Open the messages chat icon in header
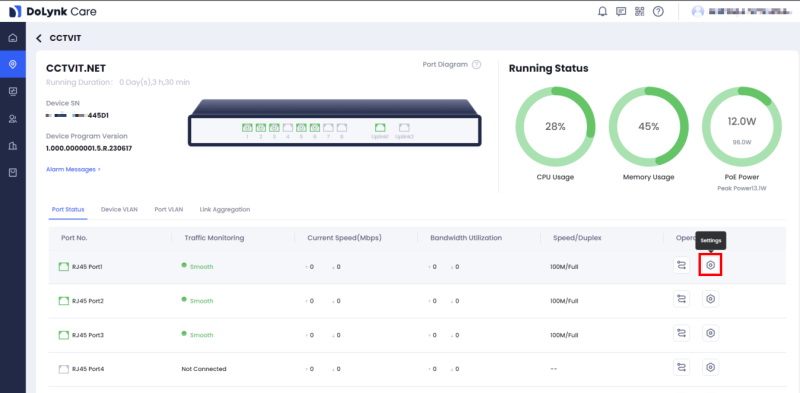The image size is (800, 393). click(x=621, y=11)
